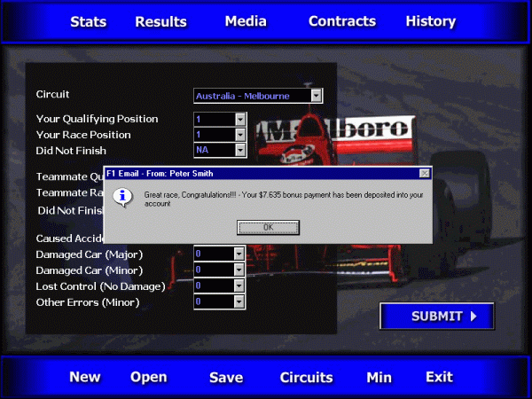Screen dimensions: 532x399
Task: Open Your Race Position dropdown
Action: [239, 135]
